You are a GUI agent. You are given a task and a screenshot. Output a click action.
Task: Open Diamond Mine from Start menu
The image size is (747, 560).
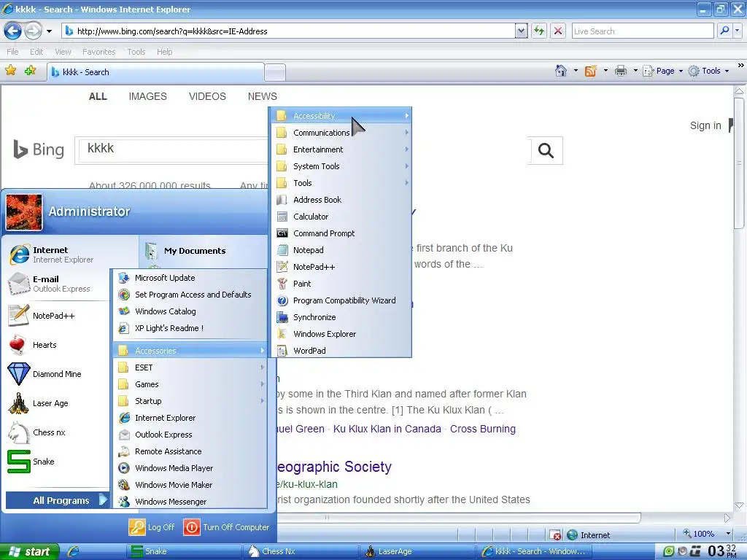point(57,374)
